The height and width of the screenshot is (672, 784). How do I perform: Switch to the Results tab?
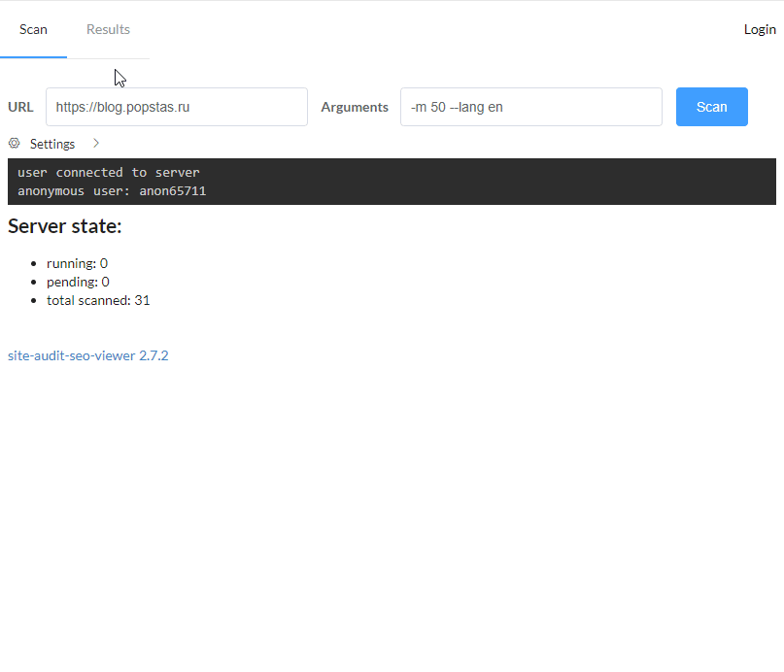[x=108, y=29]
